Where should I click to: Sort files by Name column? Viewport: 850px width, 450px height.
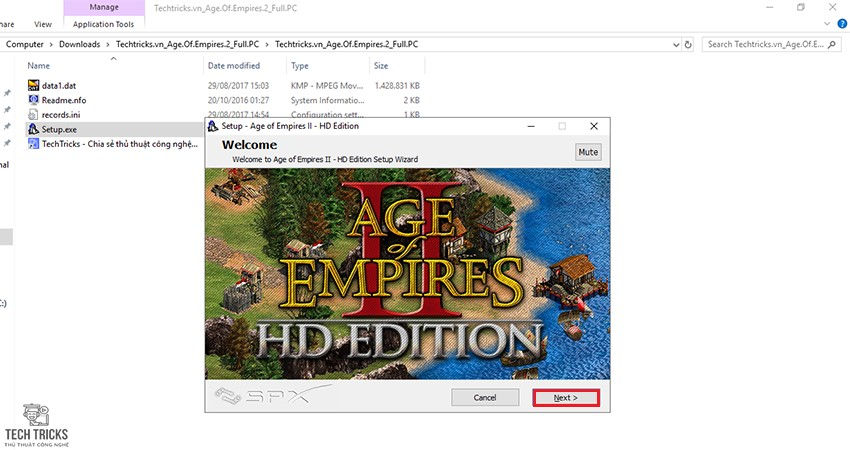coord(38,66)
